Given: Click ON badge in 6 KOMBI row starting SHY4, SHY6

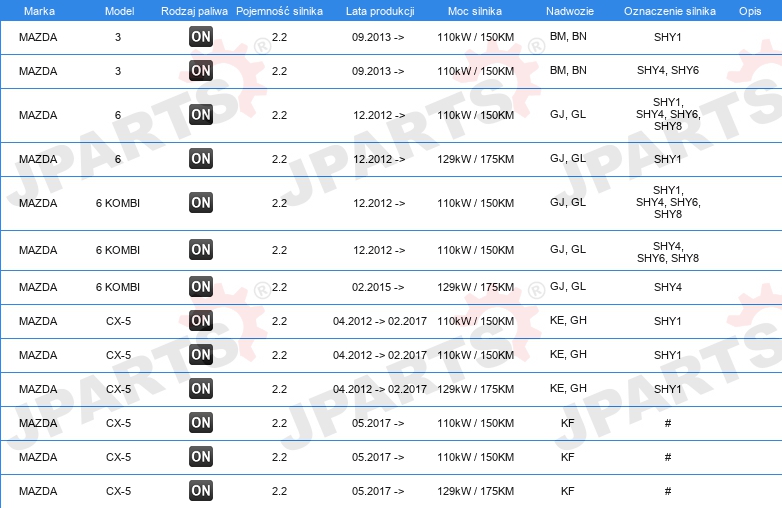Looking at the screenshot, I should tap(201, 249).
